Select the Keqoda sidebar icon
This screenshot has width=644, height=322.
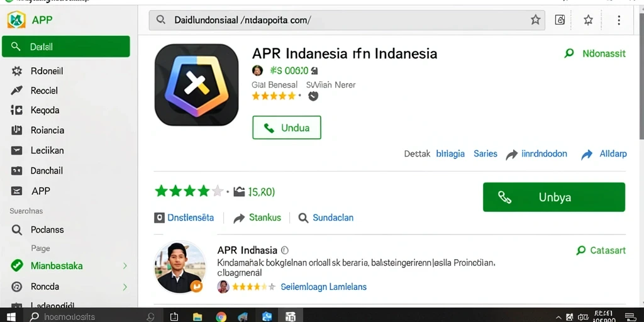17,110
